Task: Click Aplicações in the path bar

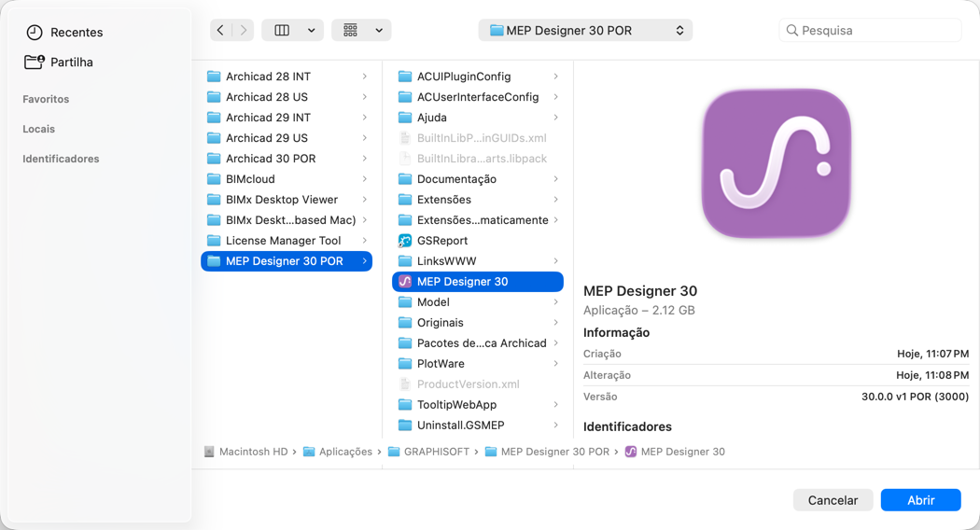Action: pyautogui.click(x=338, y=452)
